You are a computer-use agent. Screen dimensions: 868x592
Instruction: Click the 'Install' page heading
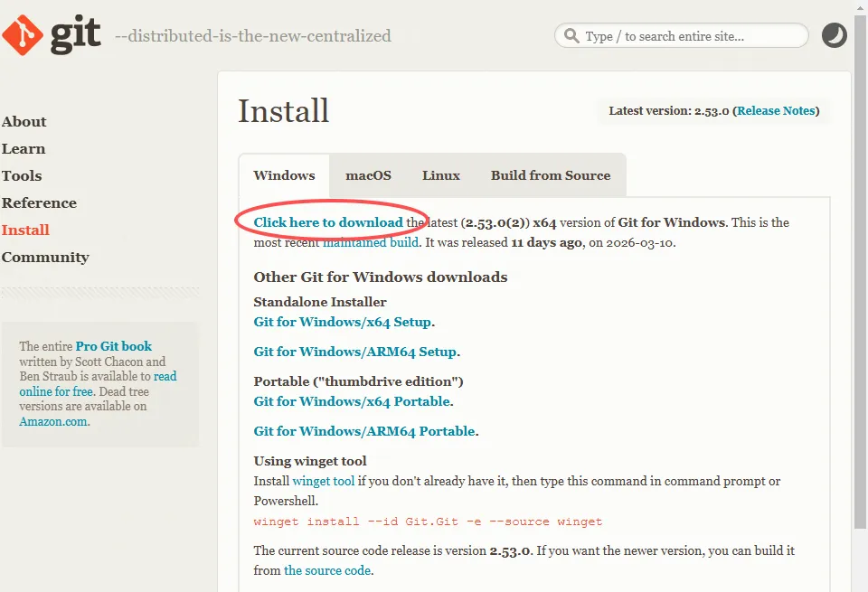click(283, 110)
